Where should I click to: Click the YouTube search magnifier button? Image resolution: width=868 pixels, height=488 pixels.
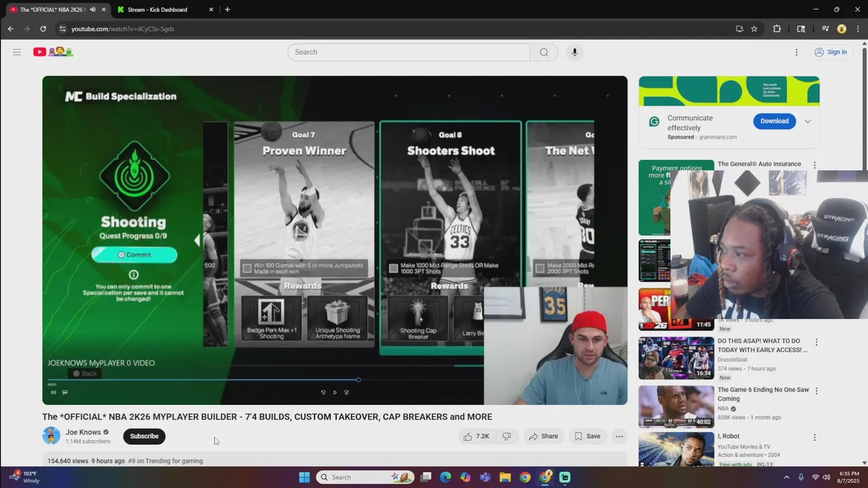click(x=544, y=52)
